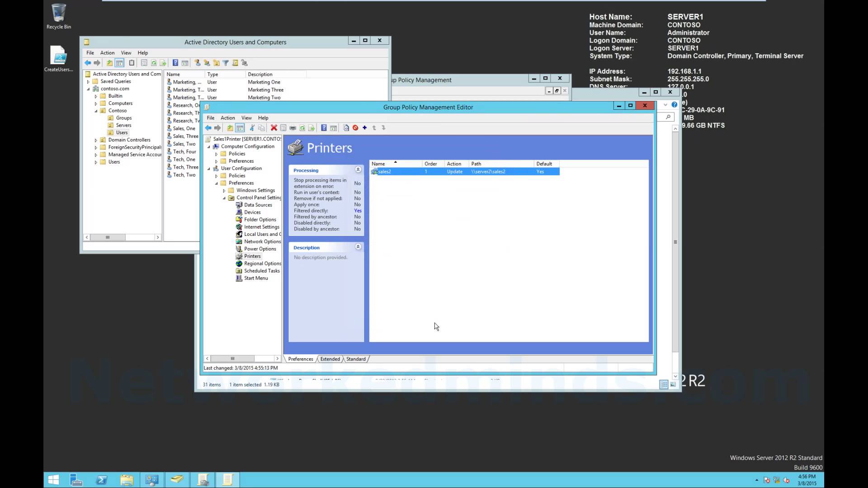
Task: Switch to the Extended tab
Action: coord(330,359)
